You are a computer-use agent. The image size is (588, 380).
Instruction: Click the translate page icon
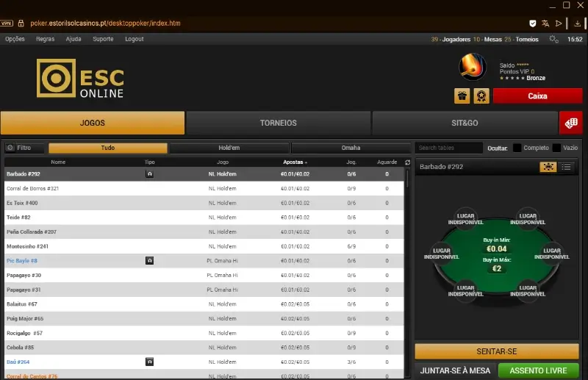(x=545, y=24)
